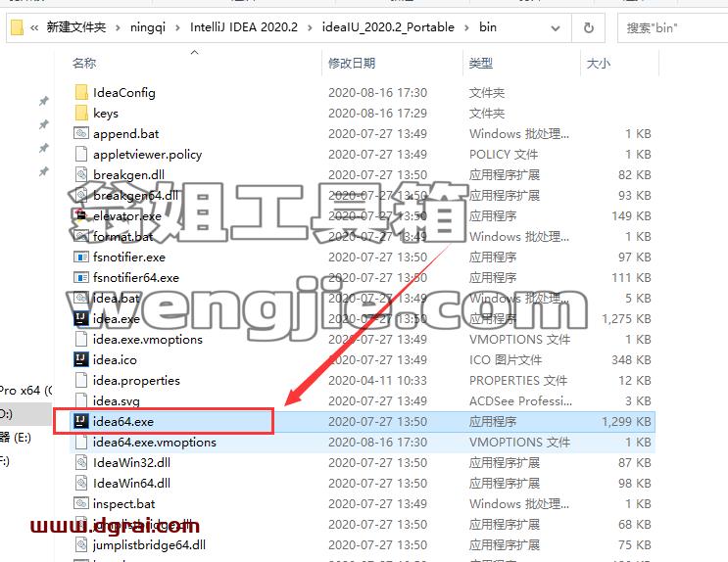Select the jumplistbridge64.dll file name
Viewport: 728px width, 562px height.
point(149,544)
